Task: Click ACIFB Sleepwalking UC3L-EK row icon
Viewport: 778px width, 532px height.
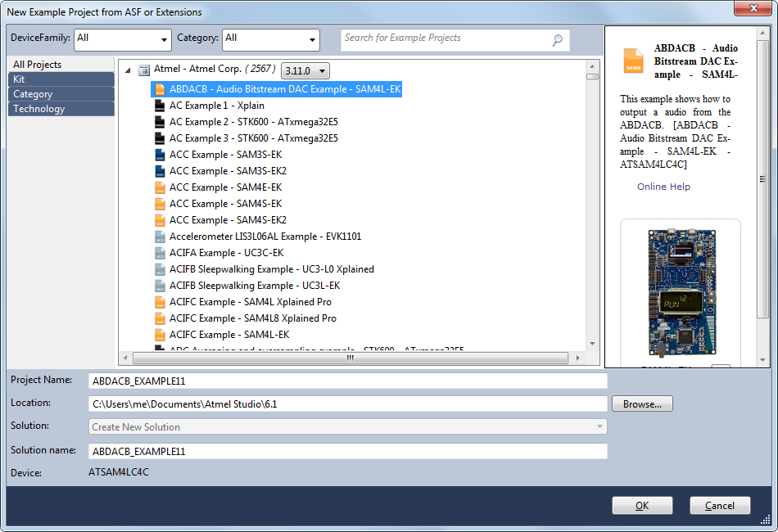Action: pos(160,286)
